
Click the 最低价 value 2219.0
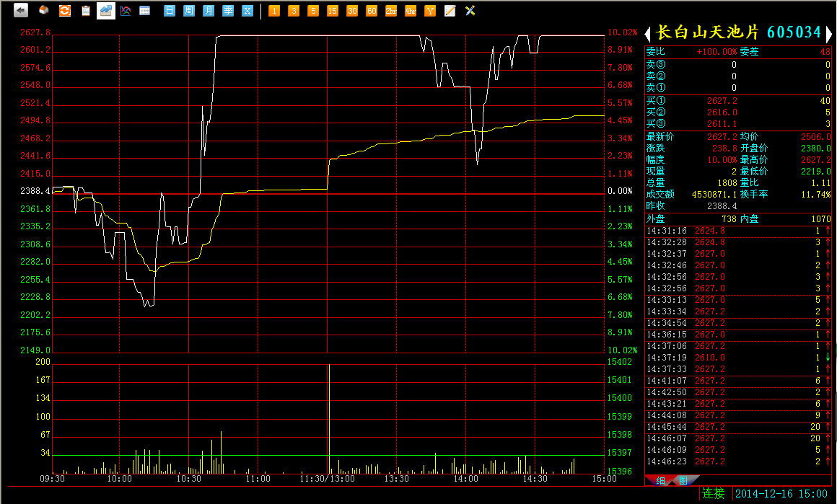point(815,171)
